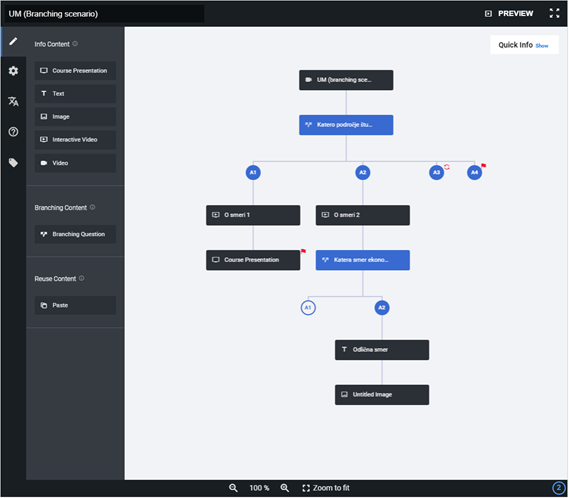Open the tutorial help question icon
The image size is (569, 498).
[13, 132]
